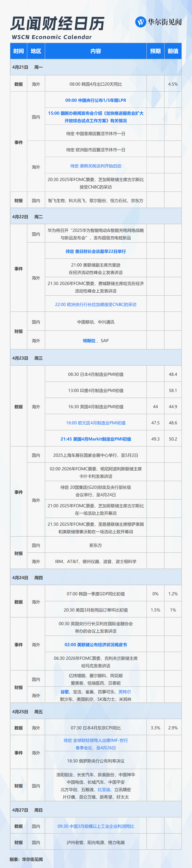Image resolution: width=192 pixels, height=868 pixels.
Task: Open 22:00 欧洲央行行长拉加德 CNBC interview entry
Action: coord(96,305)
